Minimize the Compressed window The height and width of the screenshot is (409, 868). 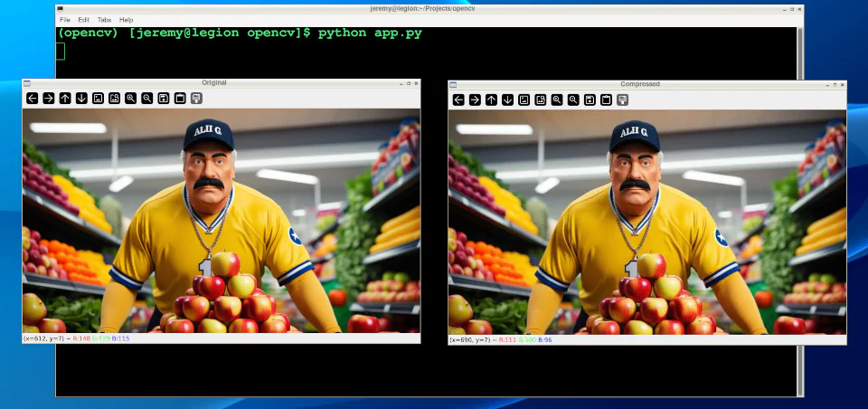pyautogui.click(x=827, y=85)
